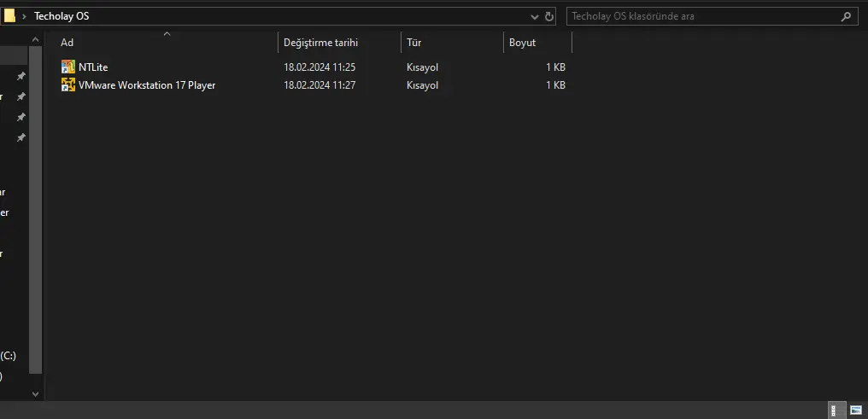Click Kısayol type in VMware row
The height and width of the screenshot is (419, 868).
422,85
